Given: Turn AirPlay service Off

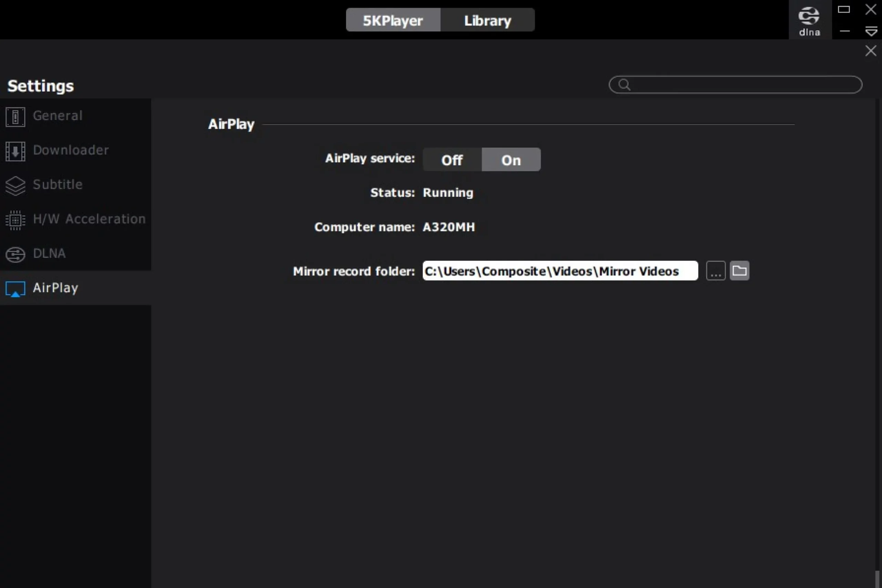Looking at the screenshot, I should pyautogui.click(x=452, y=160).
